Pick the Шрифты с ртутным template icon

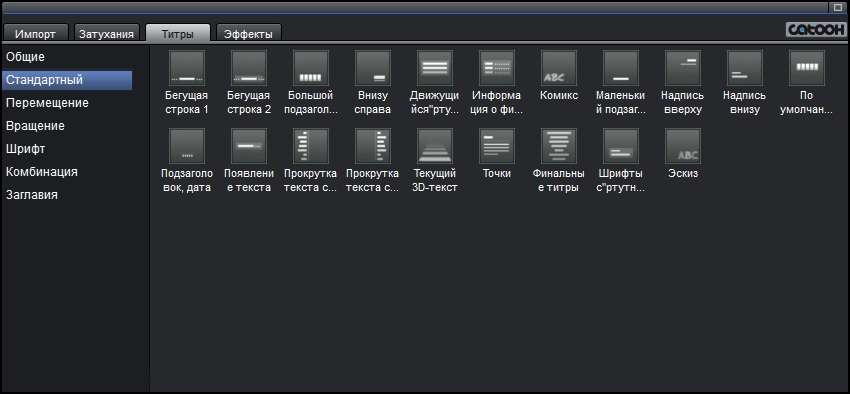(x=621, y=146)
